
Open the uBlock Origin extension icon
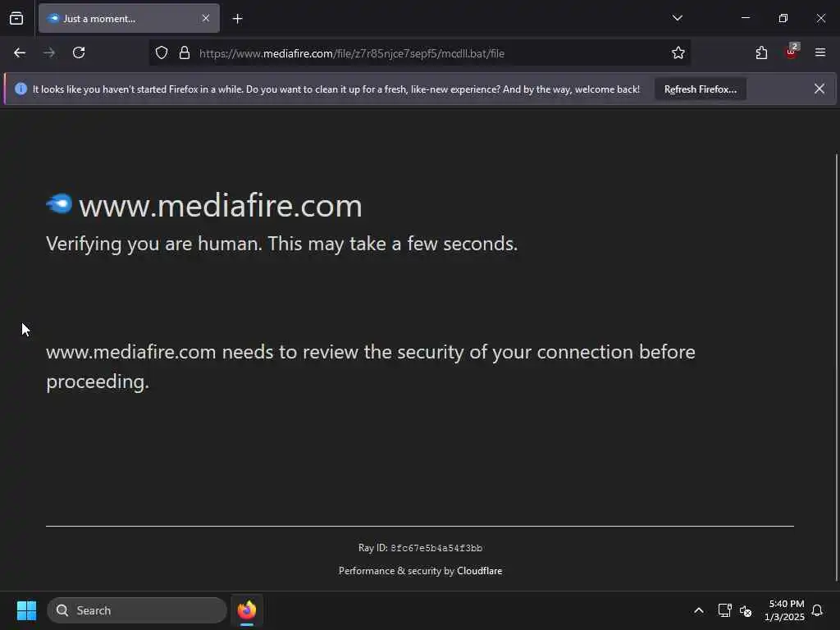pos(792,52)
